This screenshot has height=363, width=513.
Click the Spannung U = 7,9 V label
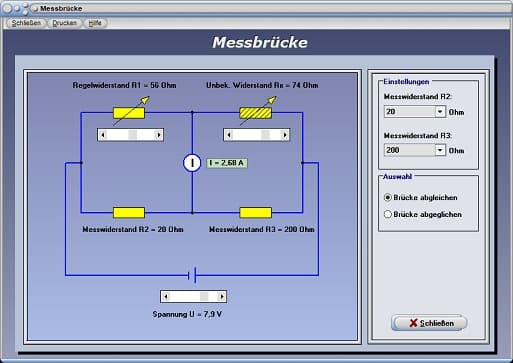(187, 314)
